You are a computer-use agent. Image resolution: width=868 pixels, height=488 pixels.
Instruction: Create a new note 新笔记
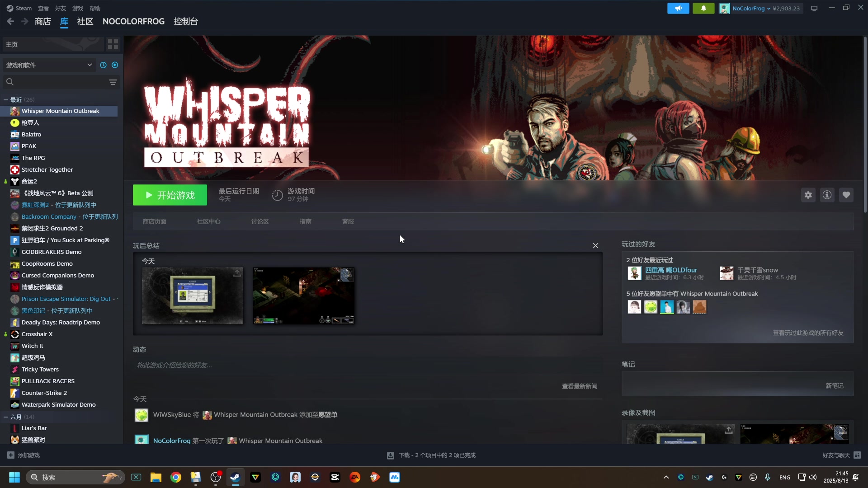click(835, 386)
